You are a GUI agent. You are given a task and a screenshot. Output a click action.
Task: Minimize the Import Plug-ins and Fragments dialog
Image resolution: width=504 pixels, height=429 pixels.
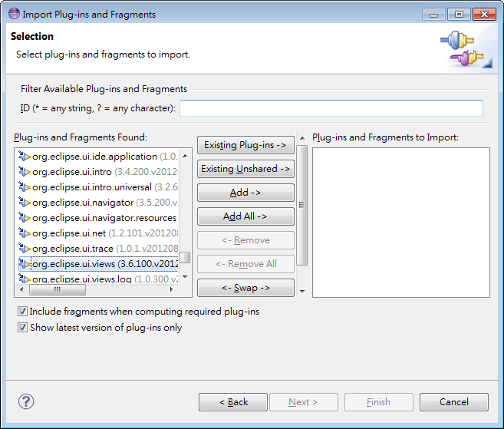tap(434, 15)
